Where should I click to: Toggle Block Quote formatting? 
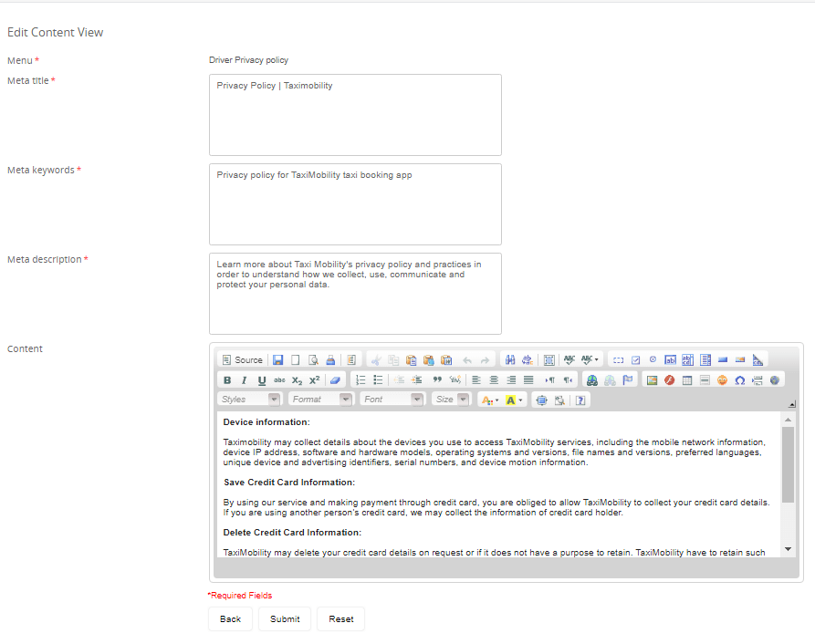click(437, 380)
